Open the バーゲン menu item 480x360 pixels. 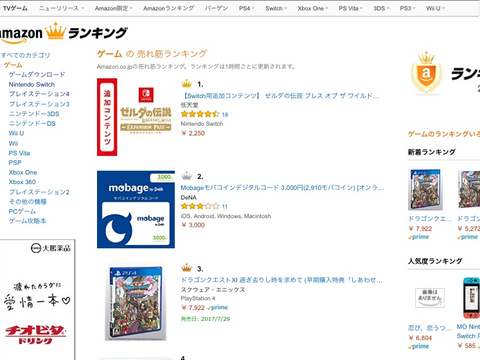216,8
